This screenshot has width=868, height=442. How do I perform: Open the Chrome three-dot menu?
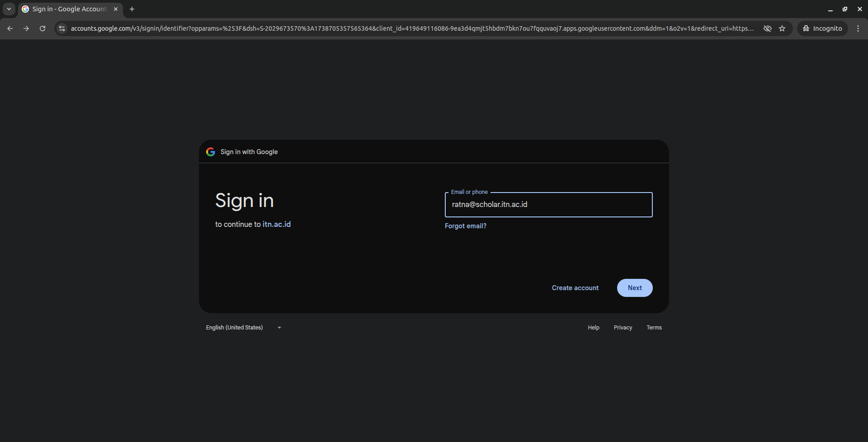click(858, 28)
